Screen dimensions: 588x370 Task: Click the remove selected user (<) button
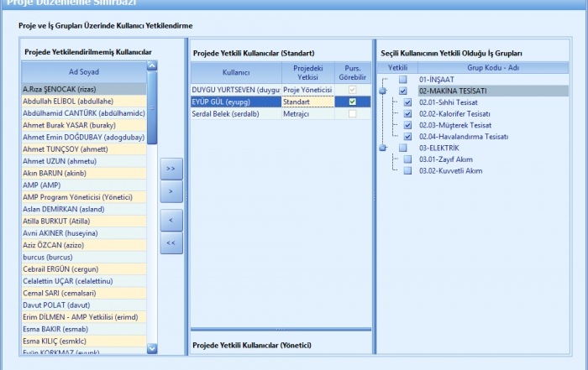click(x=171, y=221)
